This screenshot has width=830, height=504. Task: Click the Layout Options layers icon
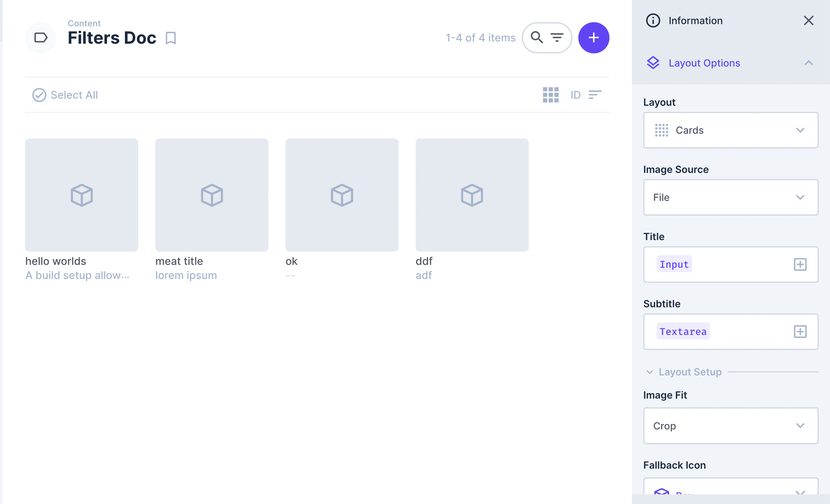click(654, 63)
